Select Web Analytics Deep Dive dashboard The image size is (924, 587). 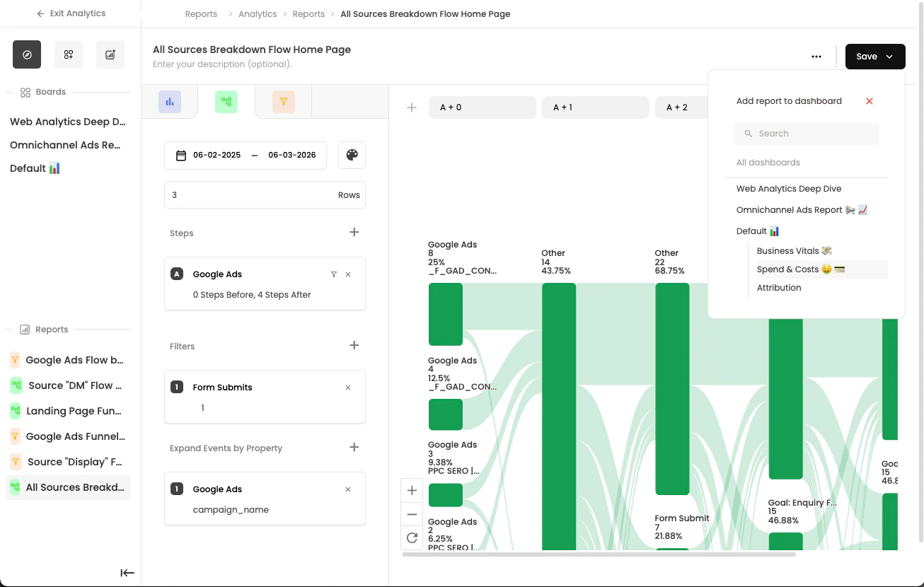tap(789, 189)
